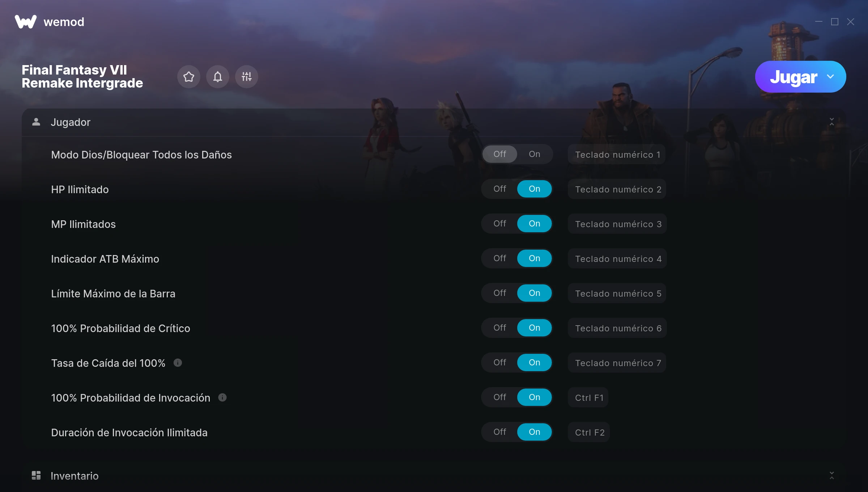
Task: Edit the Ctrl F1 hotkey binding
Action: click(x=588, y=398)
